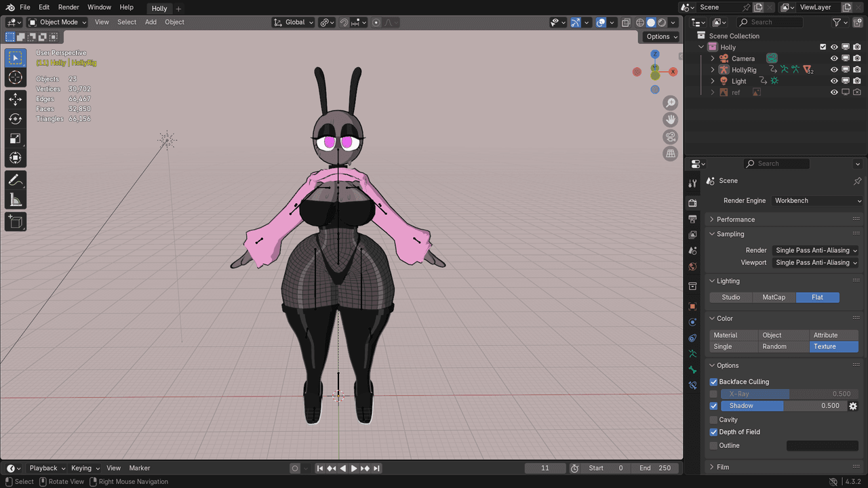
Task: Toggle camera view in the viewport
Action: pos(671,137)
